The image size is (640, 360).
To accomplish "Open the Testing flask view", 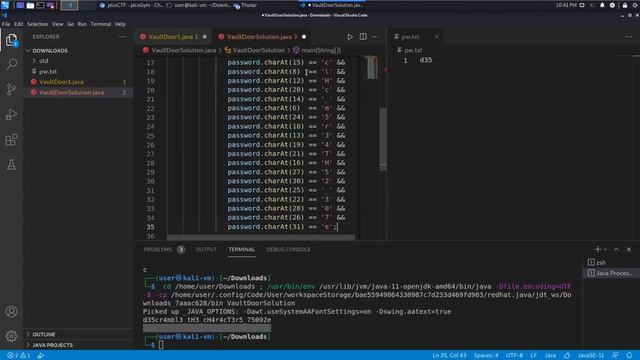I will tap(11, 165).
